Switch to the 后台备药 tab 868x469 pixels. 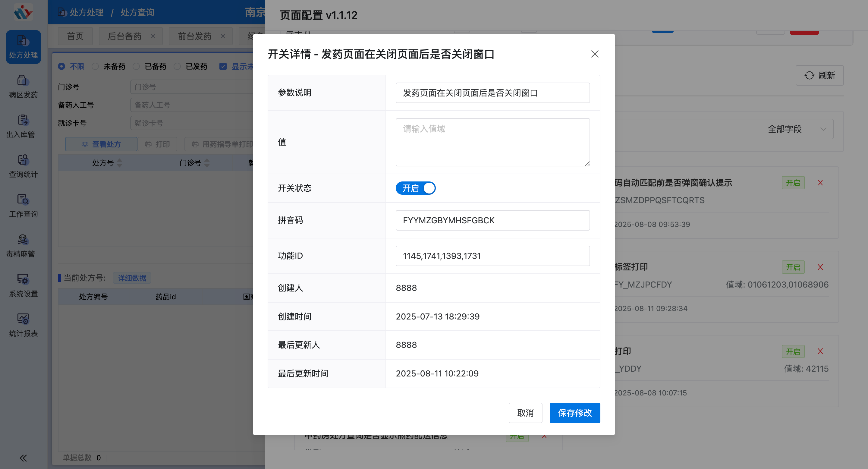[x=124, y=36]
